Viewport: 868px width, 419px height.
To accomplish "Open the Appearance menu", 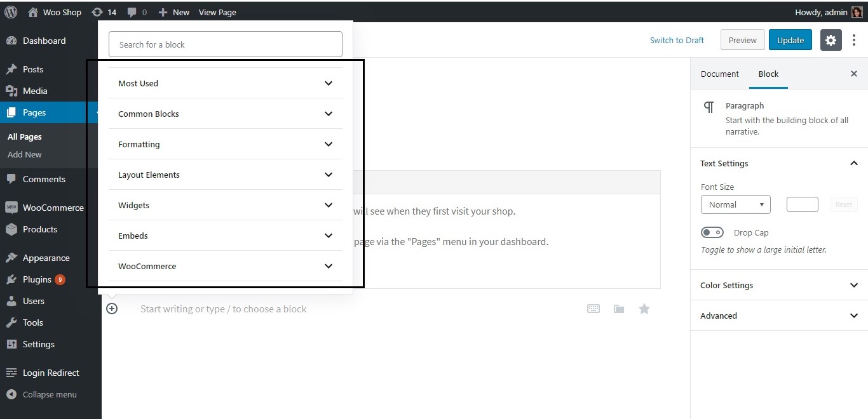I will pyautogui.click(x=46, y=258).
